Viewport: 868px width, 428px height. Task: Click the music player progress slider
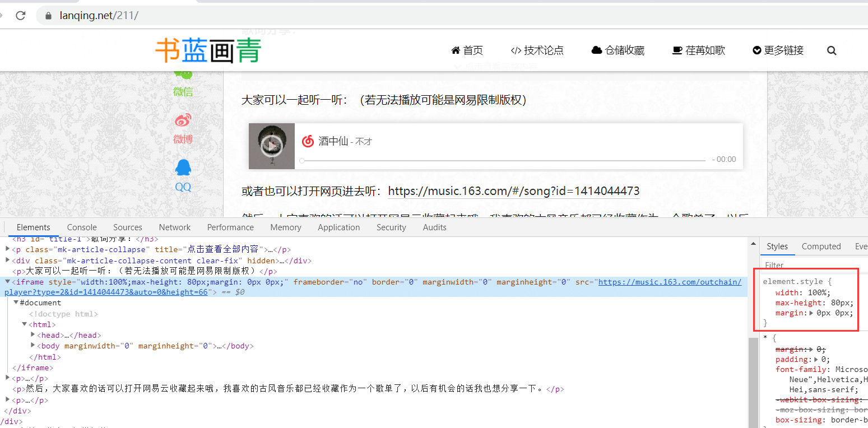point(503,160)
